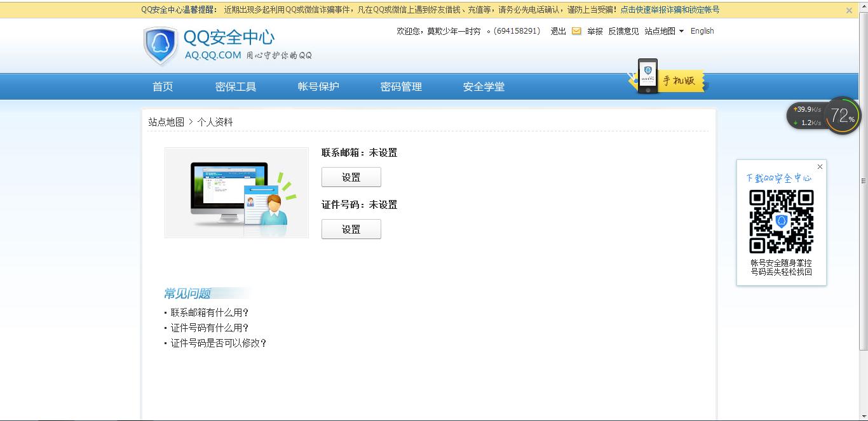This screenshot has width=868, height=421.
Task: Open 密保工具 navigation tab
Action: point(236,87)
